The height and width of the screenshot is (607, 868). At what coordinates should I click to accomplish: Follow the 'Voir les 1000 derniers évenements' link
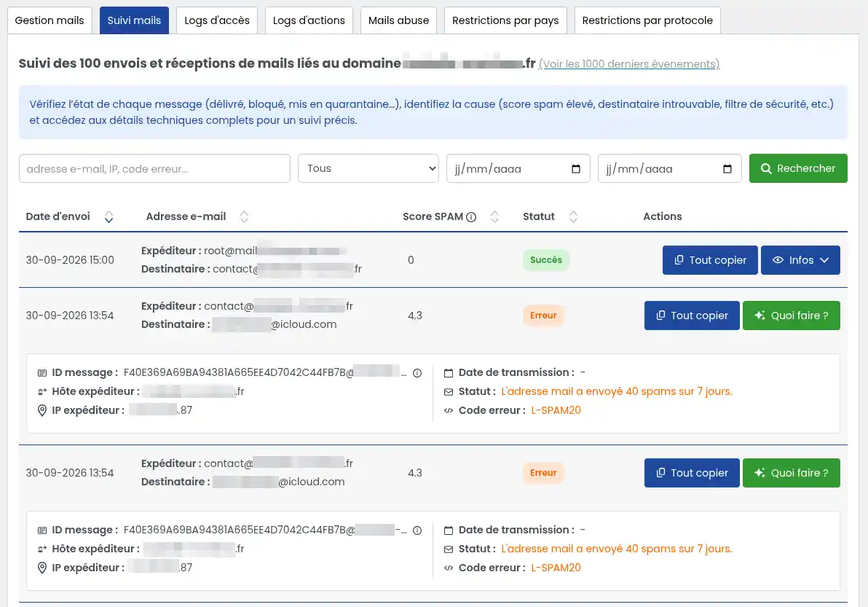tap(629, 63)
